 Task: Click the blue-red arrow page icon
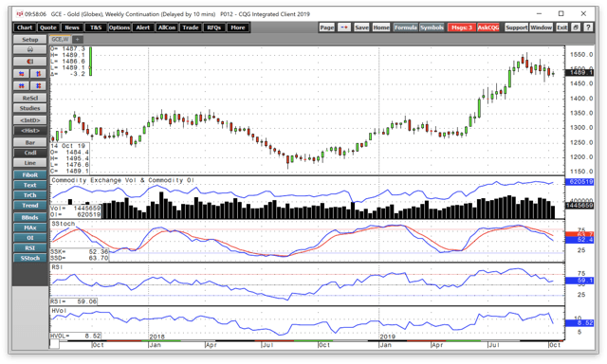coord(344,27)
